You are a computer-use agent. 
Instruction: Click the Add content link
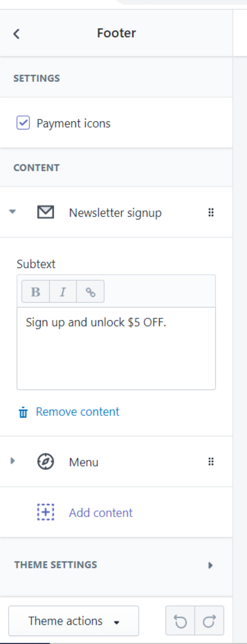pyautogui.click(x=101, y=513)
